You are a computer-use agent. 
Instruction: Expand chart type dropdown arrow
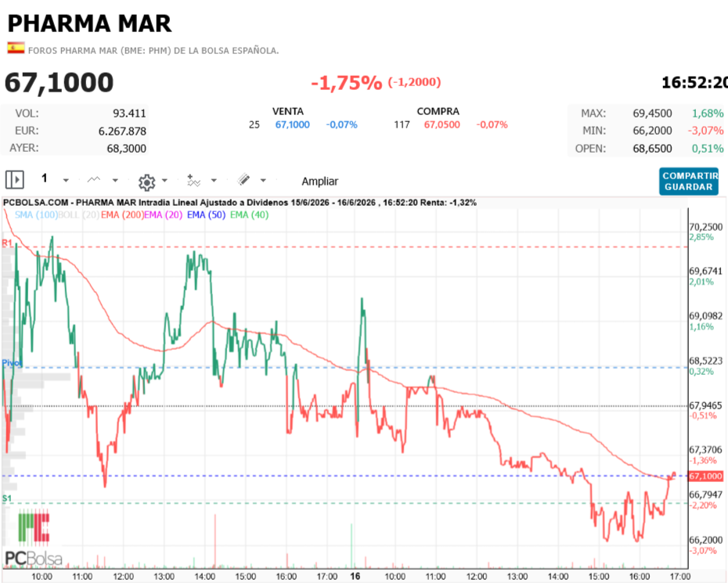click(x=115, y=180)
